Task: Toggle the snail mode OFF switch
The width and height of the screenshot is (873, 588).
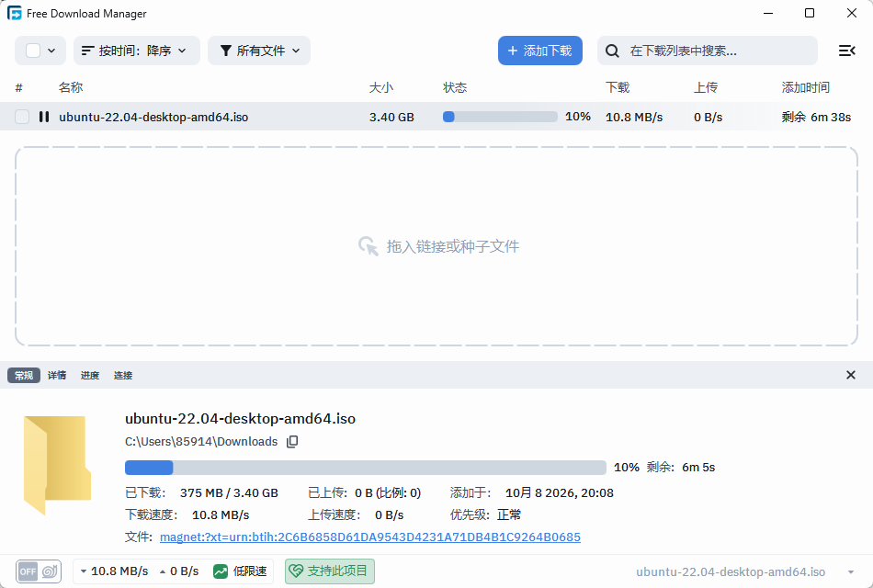Action: click(x=39, y=571)
